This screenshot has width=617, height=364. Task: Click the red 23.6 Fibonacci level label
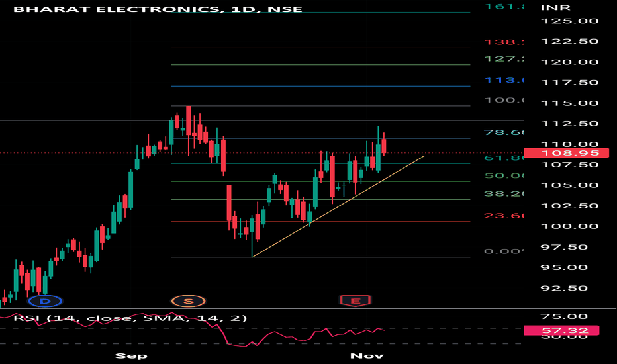click(504, 216)
